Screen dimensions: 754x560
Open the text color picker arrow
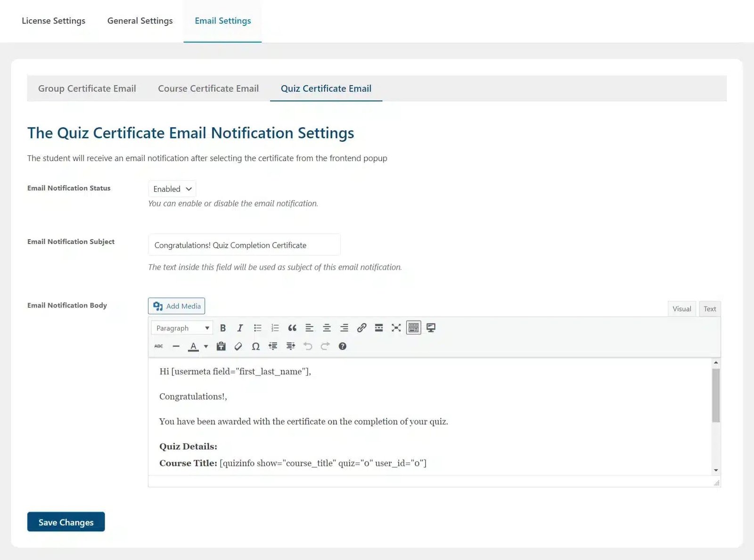[206, 346]
